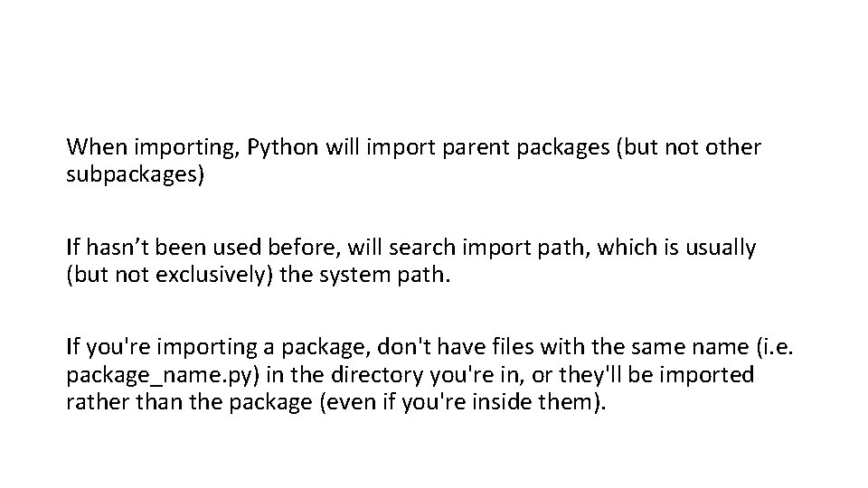The width and height of the screenshot is (868, 488).
Task: Click the phrase "rather than the package"
Action: [172, 403]
